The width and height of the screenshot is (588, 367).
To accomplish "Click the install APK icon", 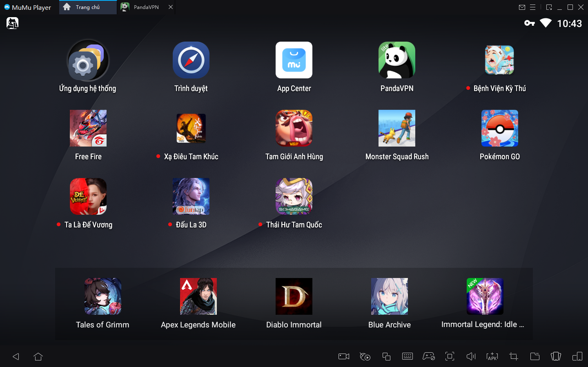I will (x=492, y=356).
